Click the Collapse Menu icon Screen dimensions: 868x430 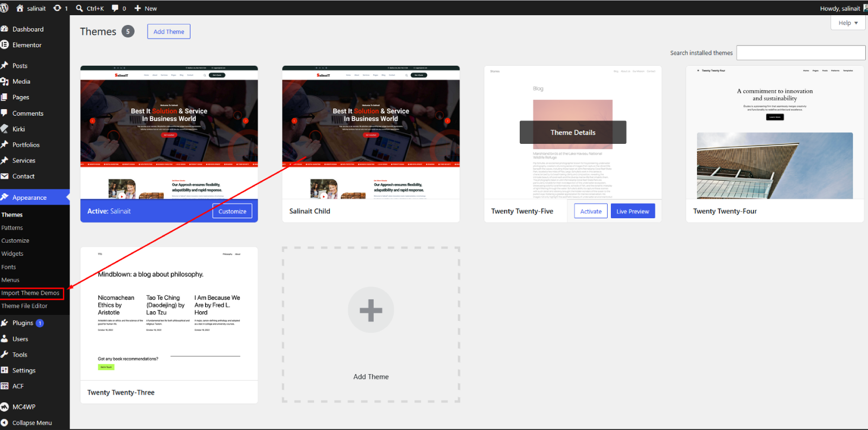[5, 422]
